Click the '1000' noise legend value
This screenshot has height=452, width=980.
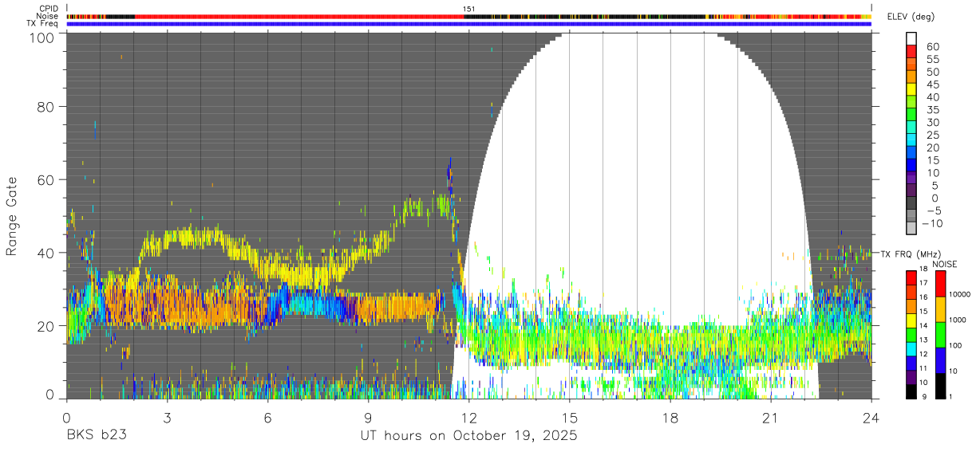coord(958,320)
